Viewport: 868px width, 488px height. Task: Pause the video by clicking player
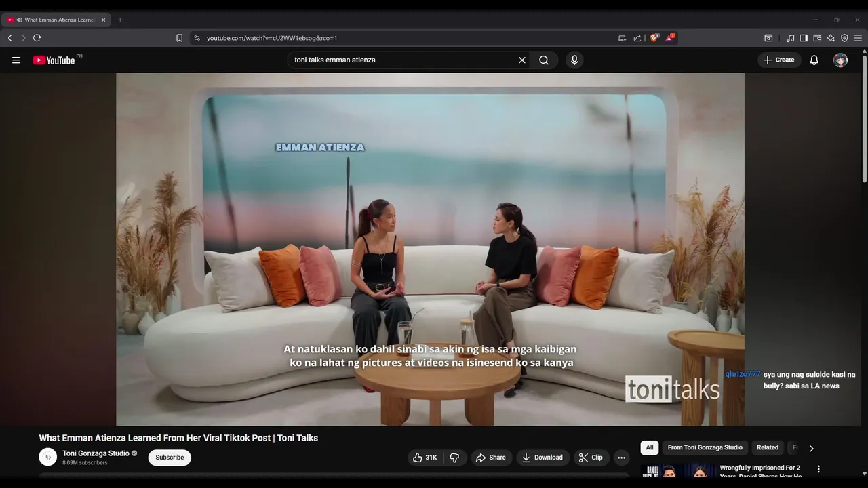tap(430, 249)
